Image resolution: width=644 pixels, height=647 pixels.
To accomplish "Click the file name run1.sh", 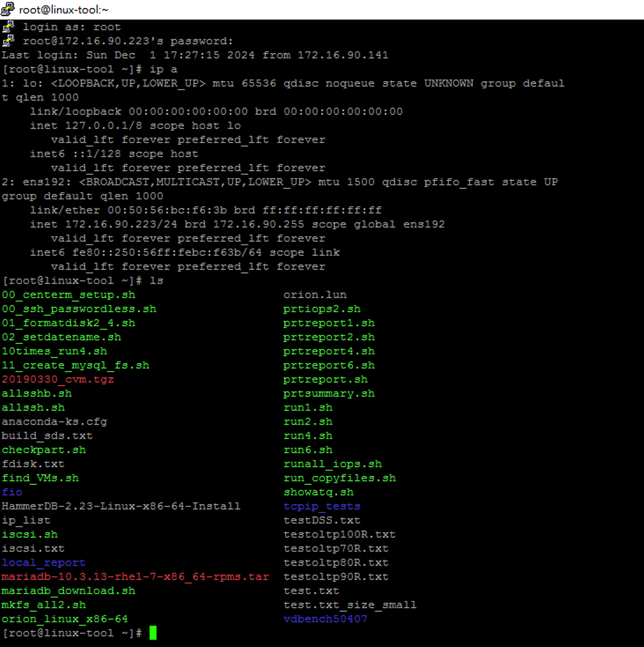I will coord(308,408).
